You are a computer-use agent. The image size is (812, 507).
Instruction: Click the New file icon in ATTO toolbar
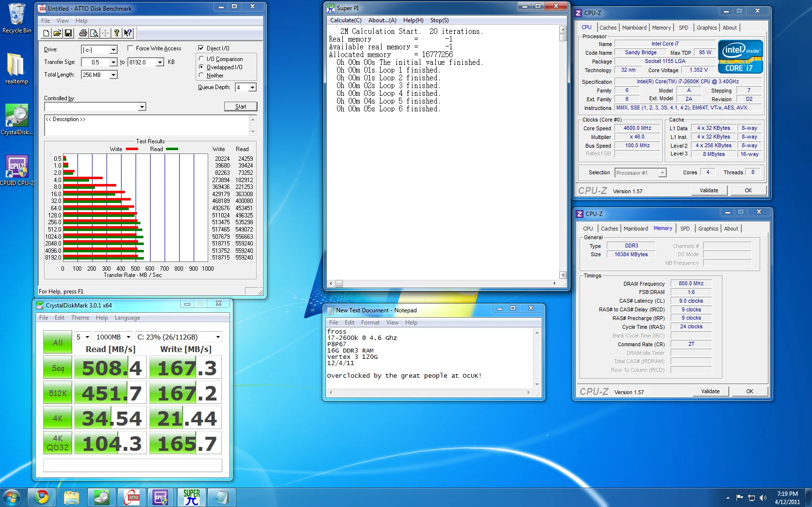click(46, 33)
